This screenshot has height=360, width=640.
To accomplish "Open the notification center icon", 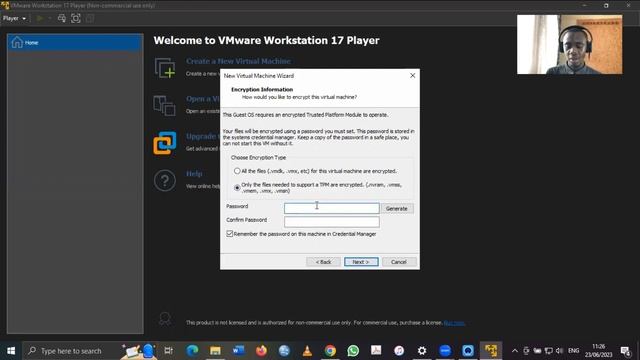I will tap(626, 351).
